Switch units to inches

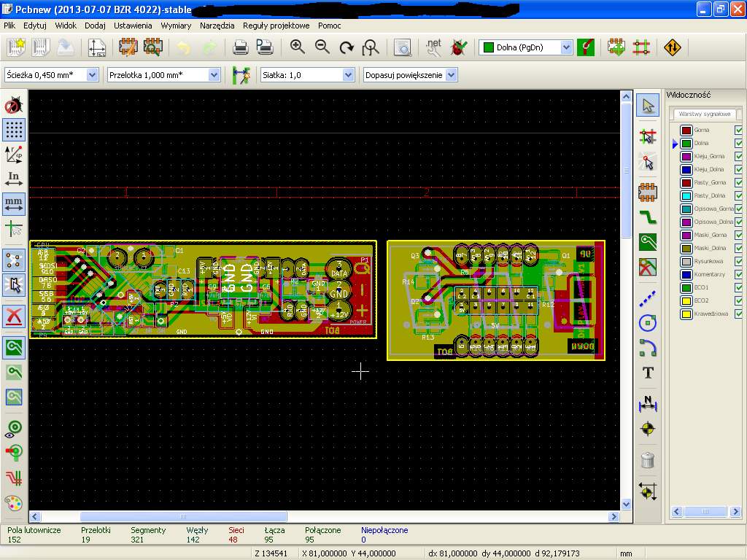coord(14,179)
